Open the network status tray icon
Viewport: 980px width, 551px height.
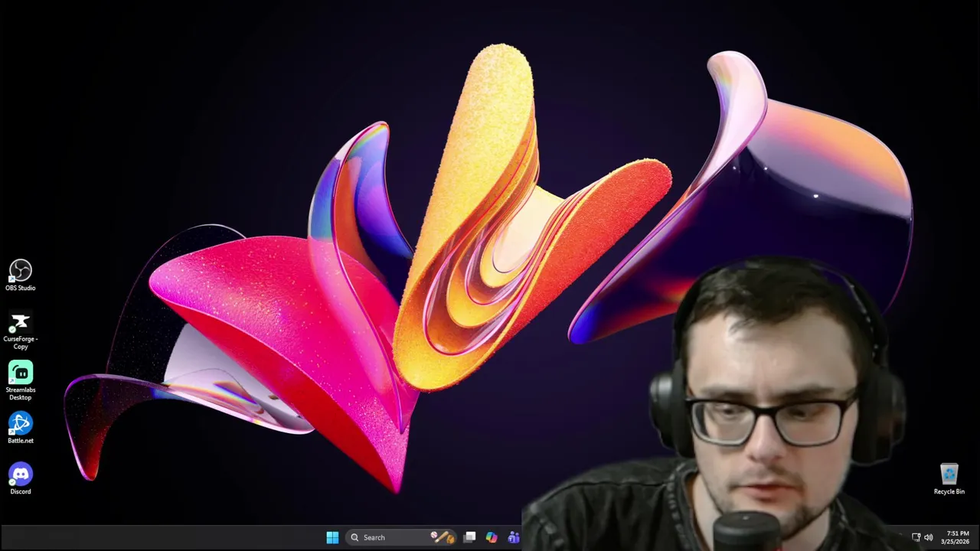916,537
